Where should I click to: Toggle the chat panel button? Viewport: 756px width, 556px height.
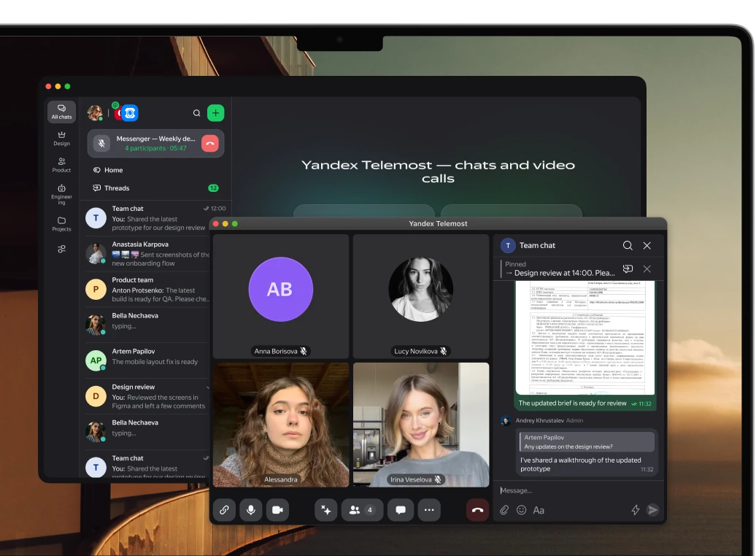tap(401, 510)
